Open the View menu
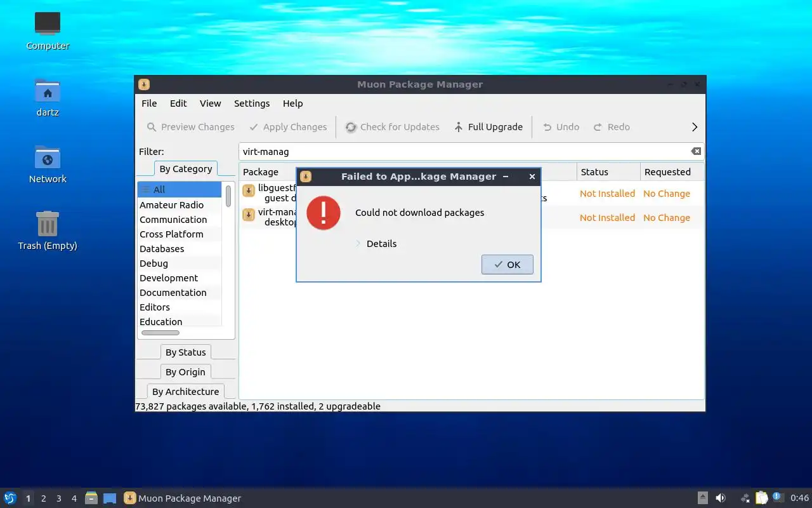This screenshot has width=812, height=508. coord(211,104)
